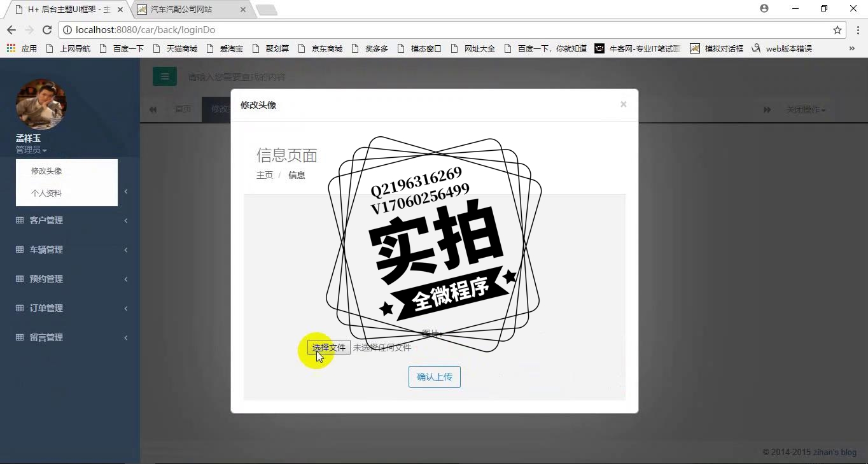Bookmark page with star icon
This screenshot has width=868, height=464.
click(x=837, y=30)
